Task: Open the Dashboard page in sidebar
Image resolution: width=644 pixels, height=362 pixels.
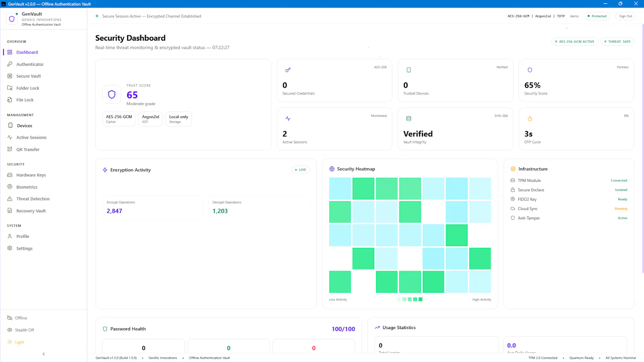Action: click(x=43, y=52)
